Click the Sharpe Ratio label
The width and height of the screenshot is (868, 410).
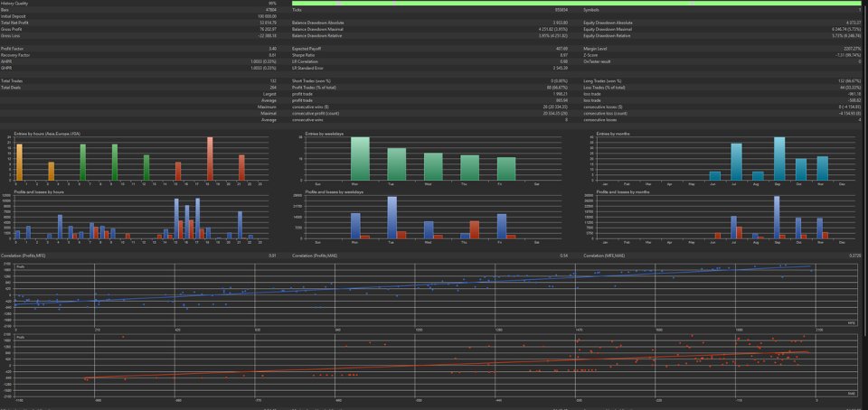302,55
